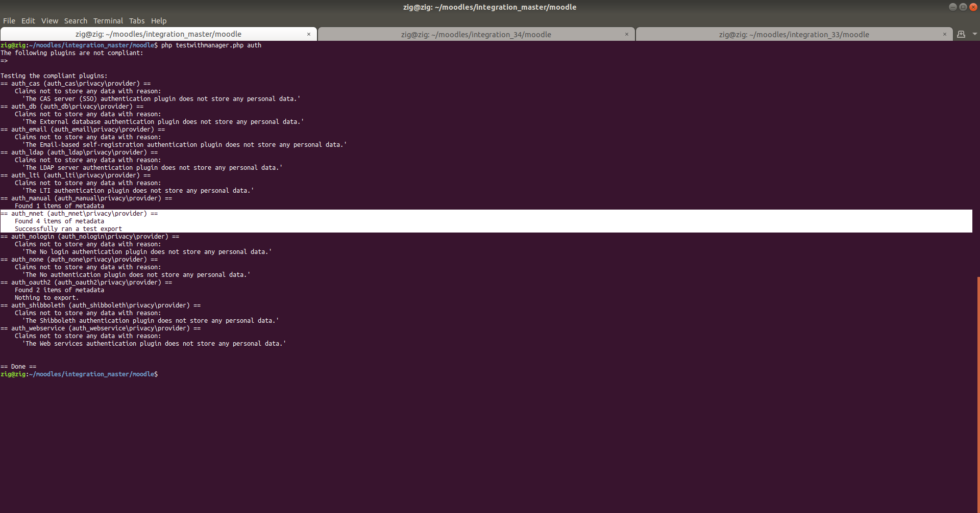The width and height of the screenshot is (980, 513).
Task: Click the LTI authentication reason text
Action: (x=138, y=191)
